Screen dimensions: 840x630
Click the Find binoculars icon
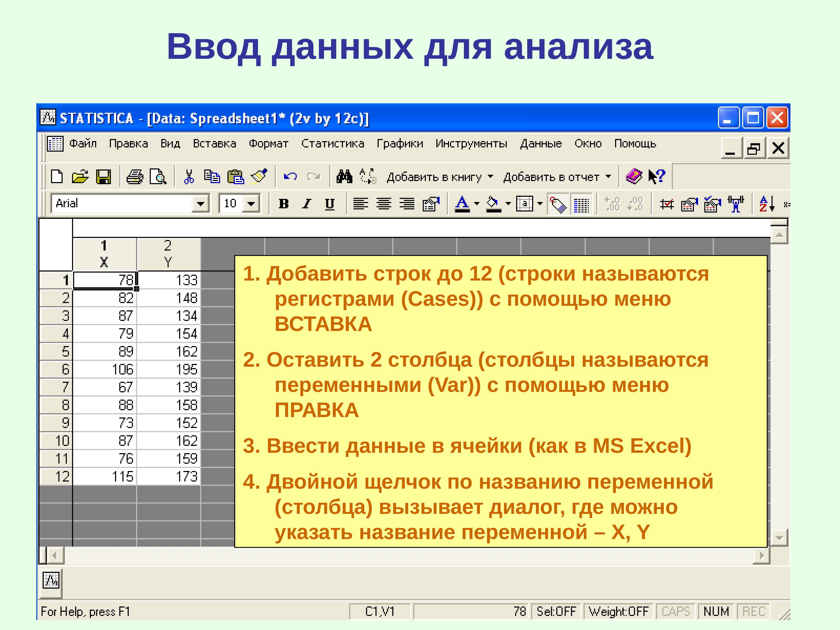pyautogui.click(x=344, y=177)
